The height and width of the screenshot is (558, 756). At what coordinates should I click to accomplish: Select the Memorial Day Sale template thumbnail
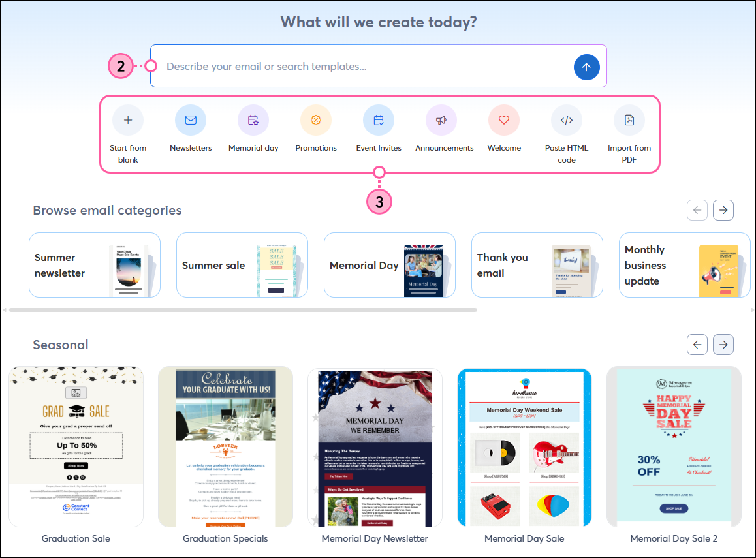pos(525,446)
